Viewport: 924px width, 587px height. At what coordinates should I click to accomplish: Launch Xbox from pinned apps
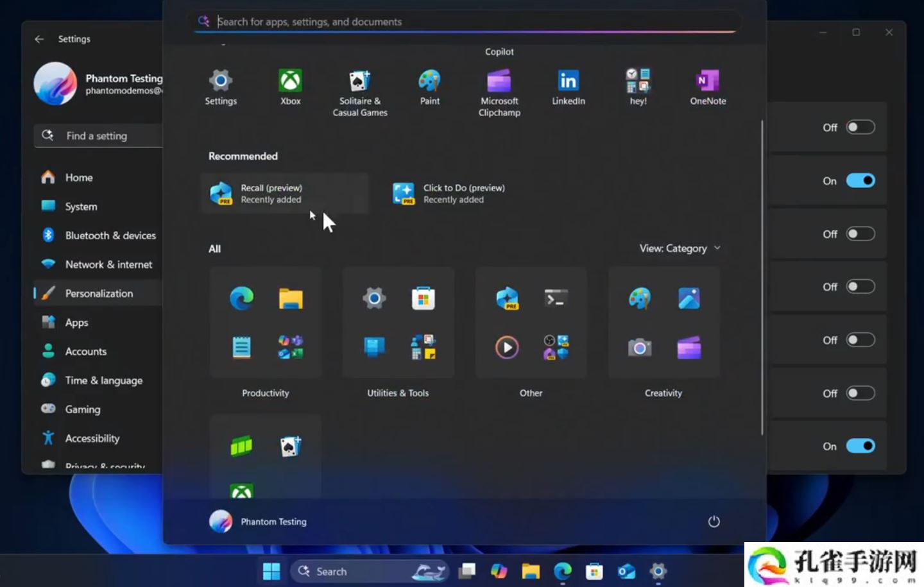290,87
